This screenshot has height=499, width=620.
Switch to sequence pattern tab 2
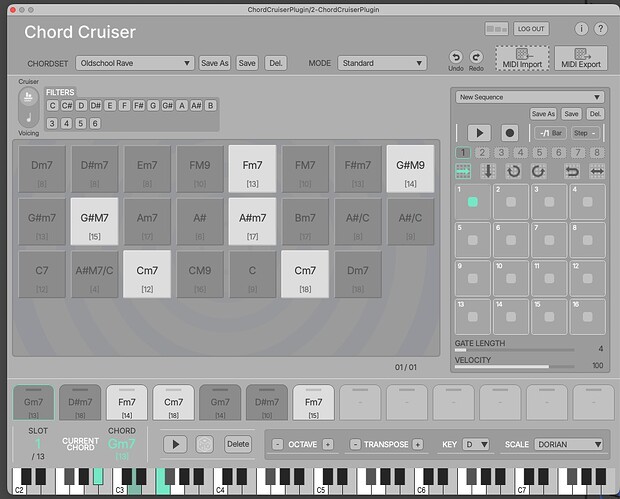pyautogui.click(x=482, y=153)
